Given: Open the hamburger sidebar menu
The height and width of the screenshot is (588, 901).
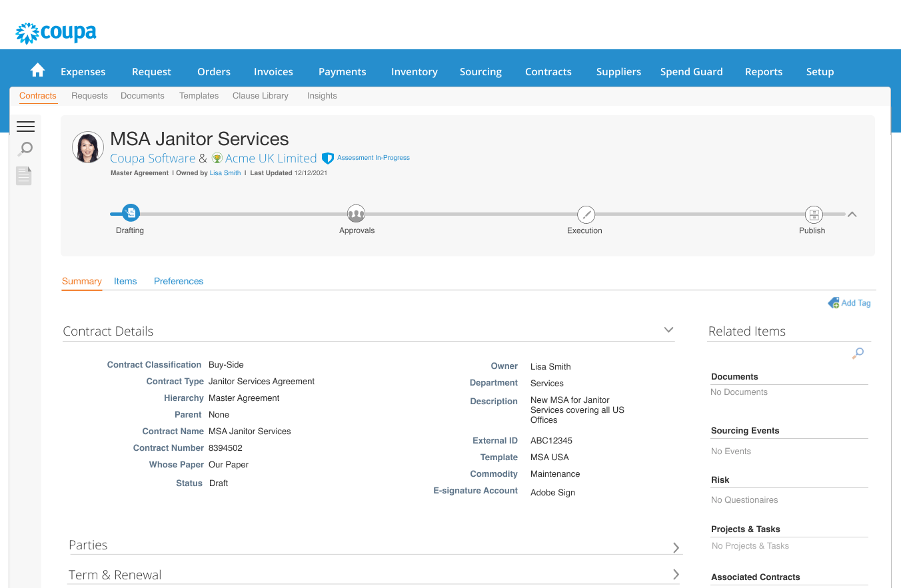Looking at the screenshot, I should point(25,127).
